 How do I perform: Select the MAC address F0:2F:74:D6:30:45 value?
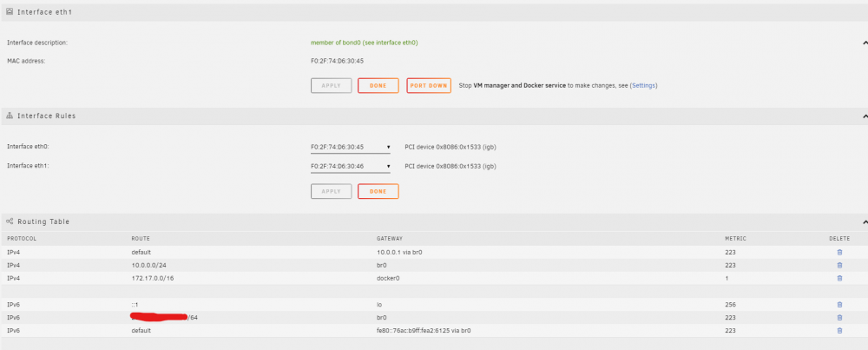point(337,61)
